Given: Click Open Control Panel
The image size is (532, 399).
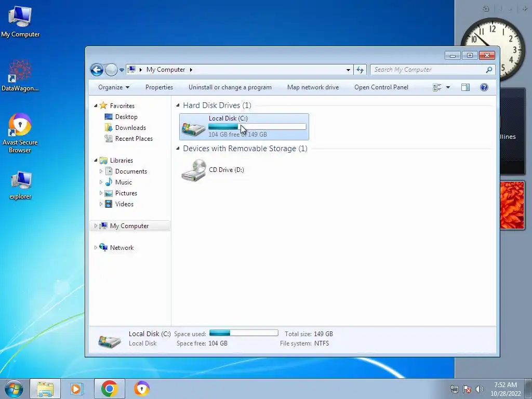Looking at the screenshot, I should click(x=381, y=87).
